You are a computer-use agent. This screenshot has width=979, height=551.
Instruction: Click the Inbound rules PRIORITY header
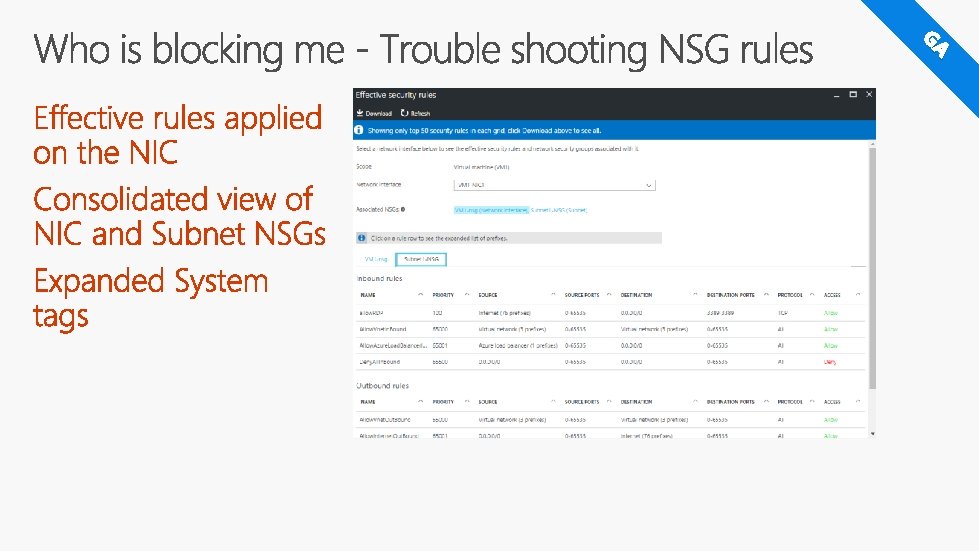(443, 295)
